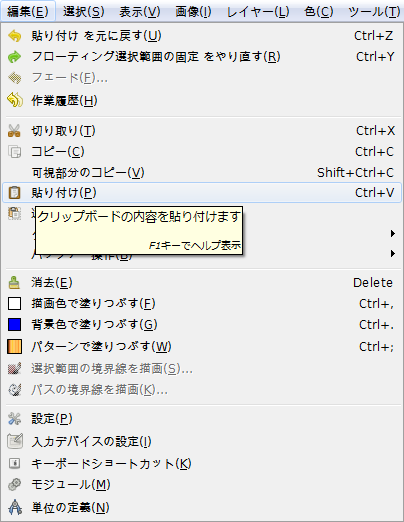Click the 作業履歴 history icon
The image size is (404, 522).
point(15,100)
